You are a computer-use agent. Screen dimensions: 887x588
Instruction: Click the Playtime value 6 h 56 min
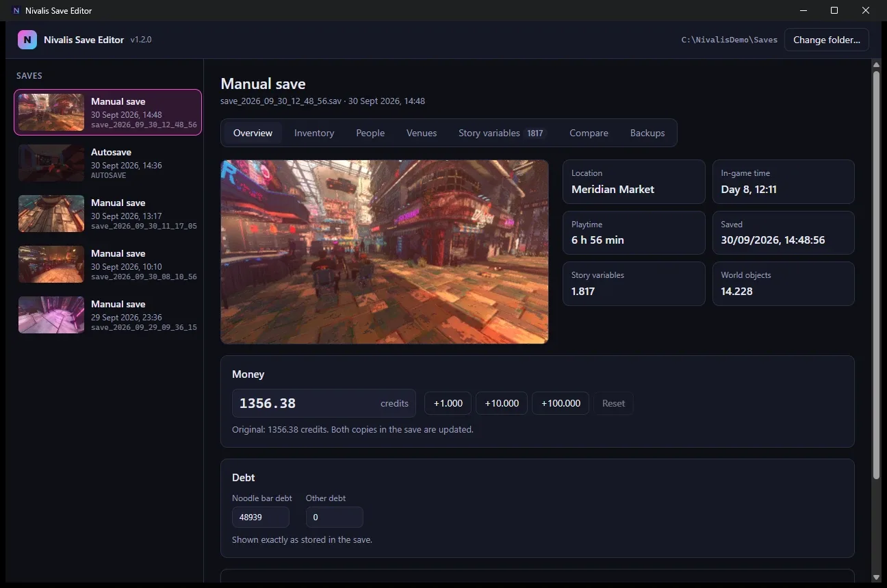597,240
